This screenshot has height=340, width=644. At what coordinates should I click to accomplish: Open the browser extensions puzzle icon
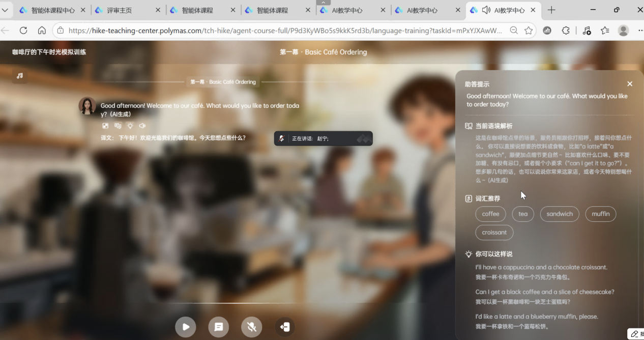pos(566,31)
